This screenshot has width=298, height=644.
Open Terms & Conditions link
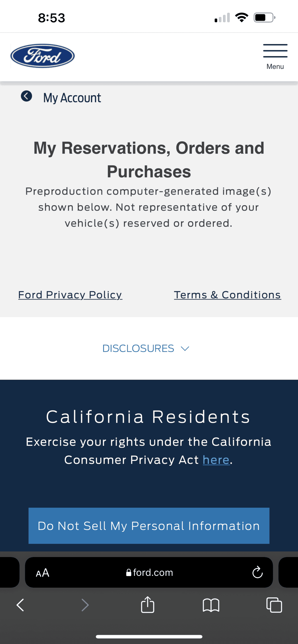click(x=227, y=295)
